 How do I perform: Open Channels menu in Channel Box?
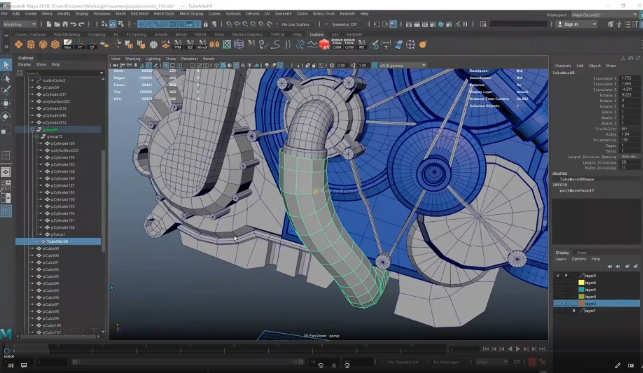[563, 66]
